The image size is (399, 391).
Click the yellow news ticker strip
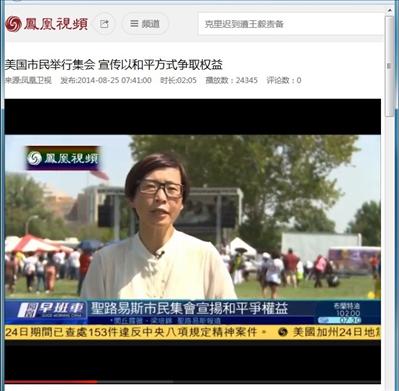(193, 332)
